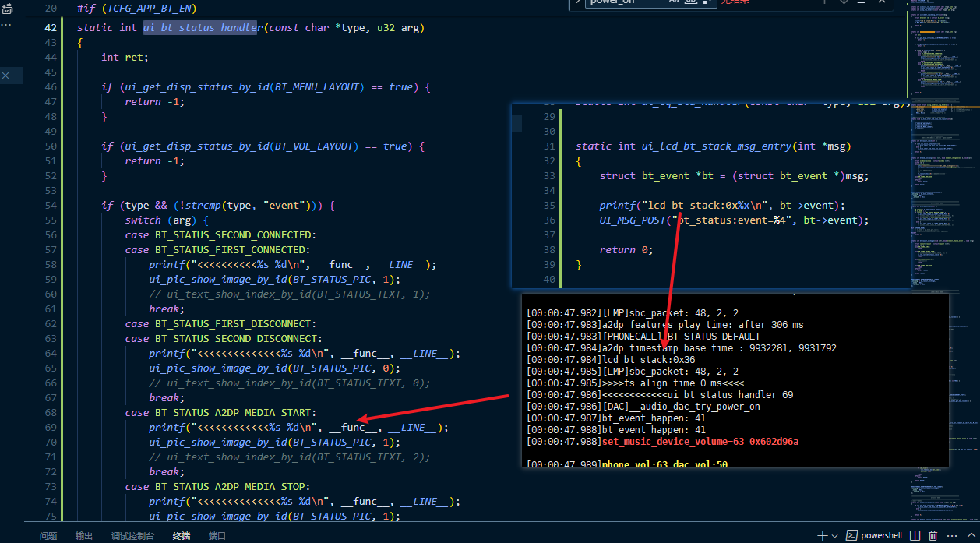Select the powershell terminal entry

pyautogui.click(x=874, y=536)
